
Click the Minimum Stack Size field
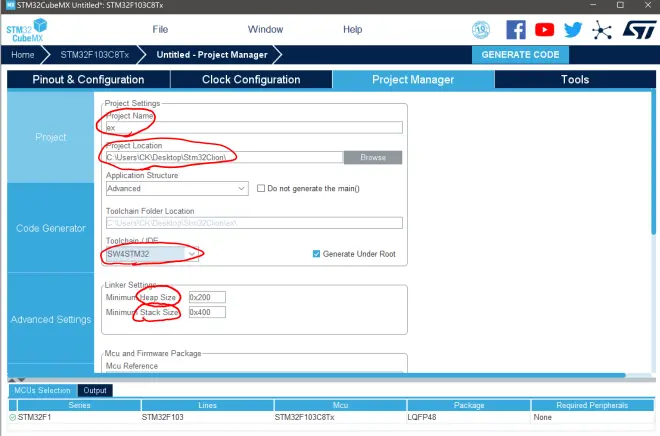click(207, 312)
